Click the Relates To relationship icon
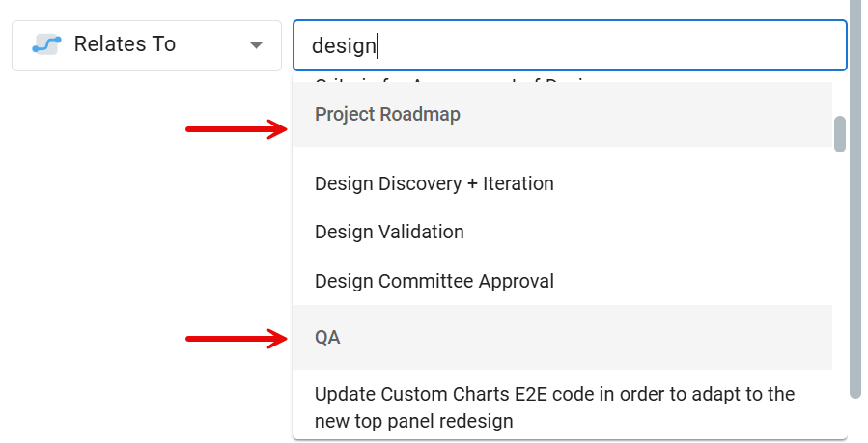This screenshot has width=868, height=443. (x=46, y=44)
